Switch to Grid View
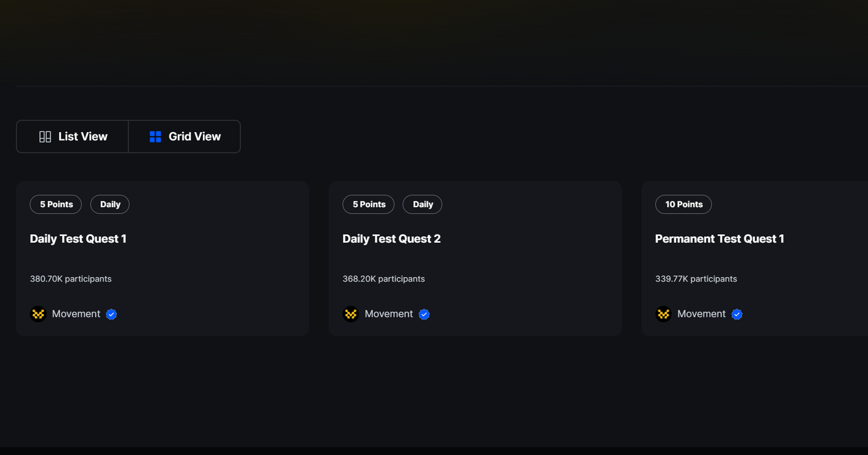The height and width of the screenshot is (455, 868). [x=185, y=136]
